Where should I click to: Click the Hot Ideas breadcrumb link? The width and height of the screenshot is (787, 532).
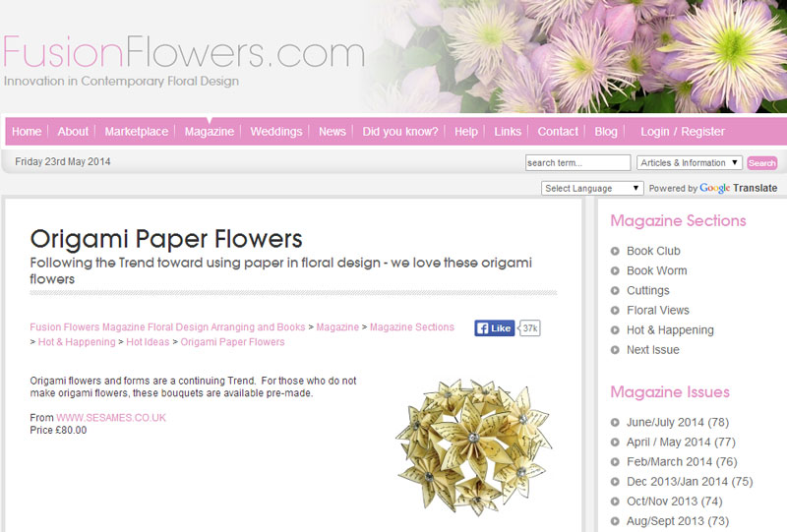pos(148,342)
